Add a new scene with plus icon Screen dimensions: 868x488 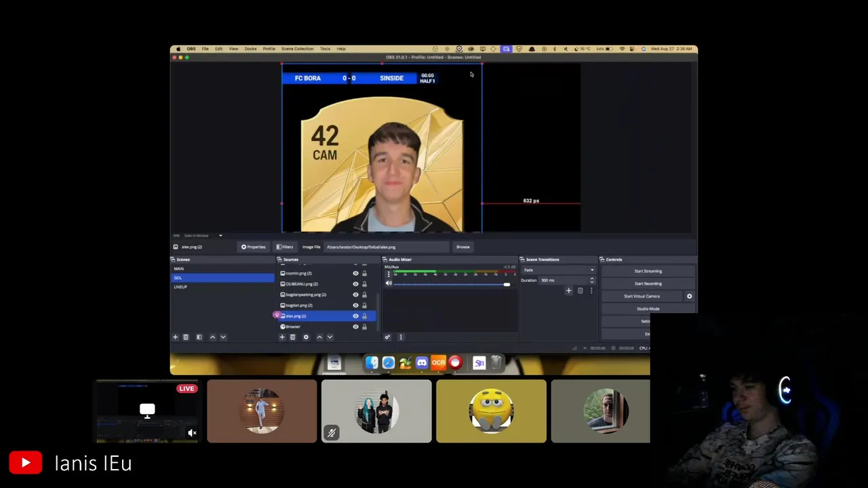coord(175,337)
